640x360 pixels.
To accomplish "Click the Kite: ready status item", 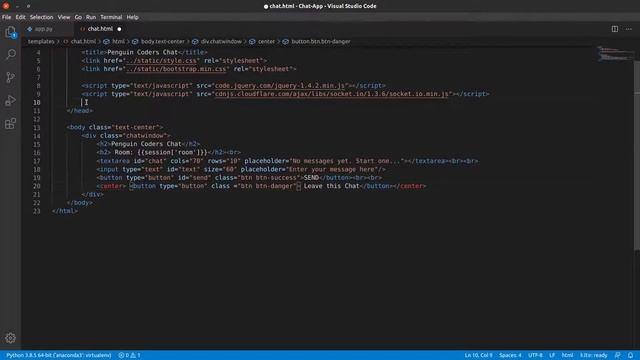I will coord(594,355).
